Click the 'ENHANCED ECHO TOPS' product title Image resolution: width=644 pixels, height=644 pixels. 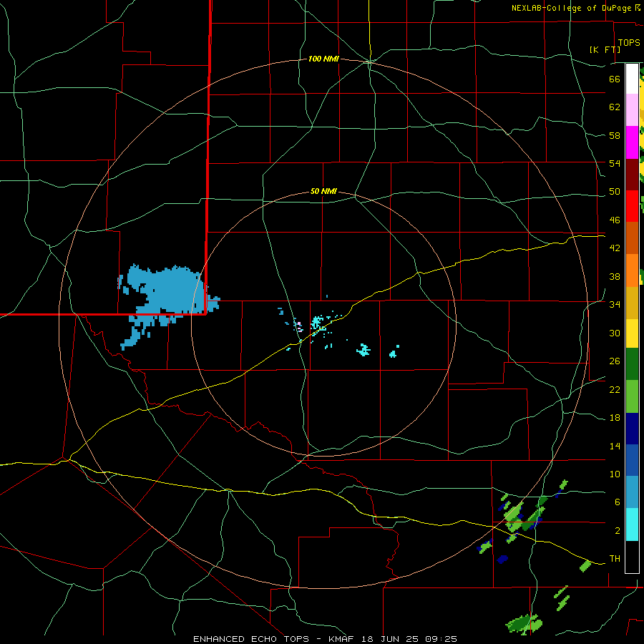[x=250, y=639]
